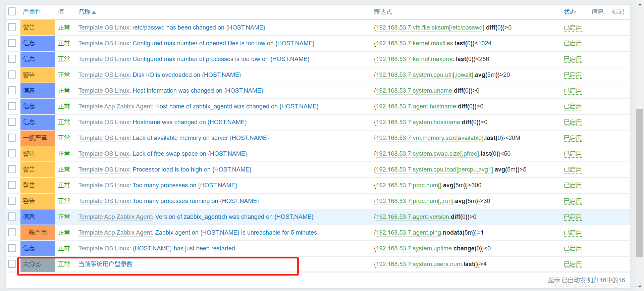
Task: Select checkbox for Zabbix agent unreachable row
Action: (x=12, y=232)
